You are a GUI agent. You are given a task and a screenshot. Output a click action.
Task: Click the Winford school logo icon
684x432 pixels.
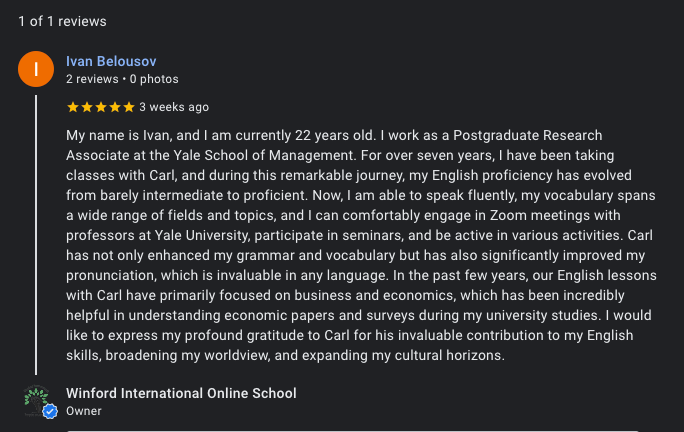pos(35,397)
